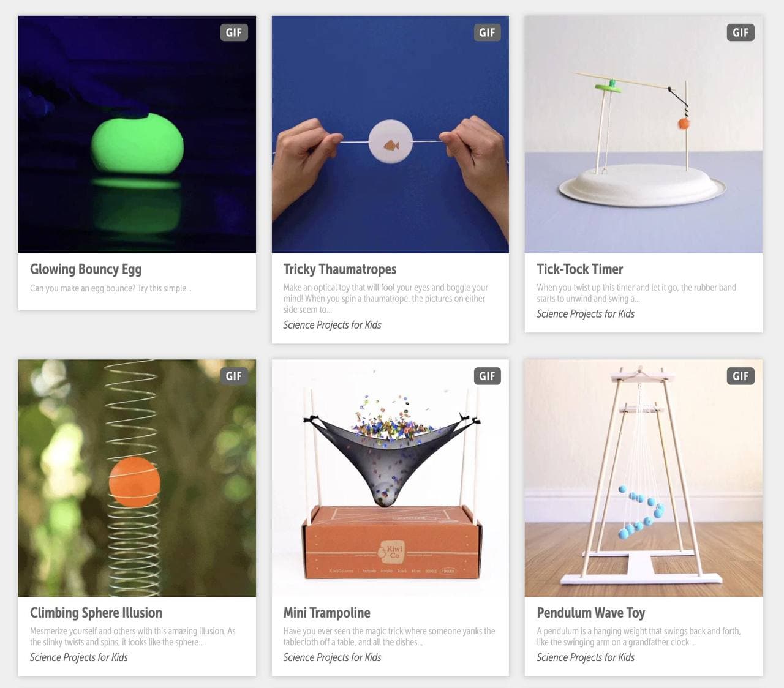
Task: Click the GIF badge on Climbing Sphere Illusion
Action: pos(233,376)
